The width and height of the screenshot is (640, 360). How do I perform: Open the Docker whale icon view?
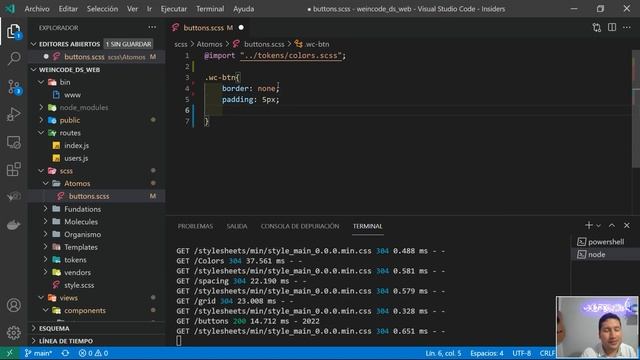pyautogui.click(x=13, y=225)
